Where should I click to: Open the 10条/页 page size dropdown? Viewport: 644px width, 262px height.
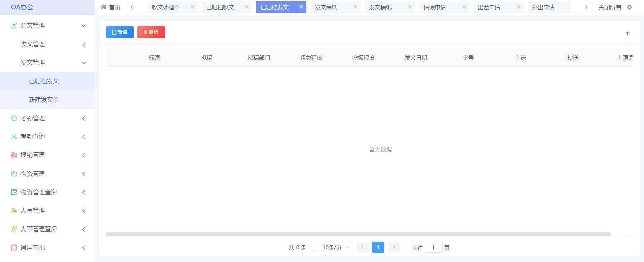point(332,247)
